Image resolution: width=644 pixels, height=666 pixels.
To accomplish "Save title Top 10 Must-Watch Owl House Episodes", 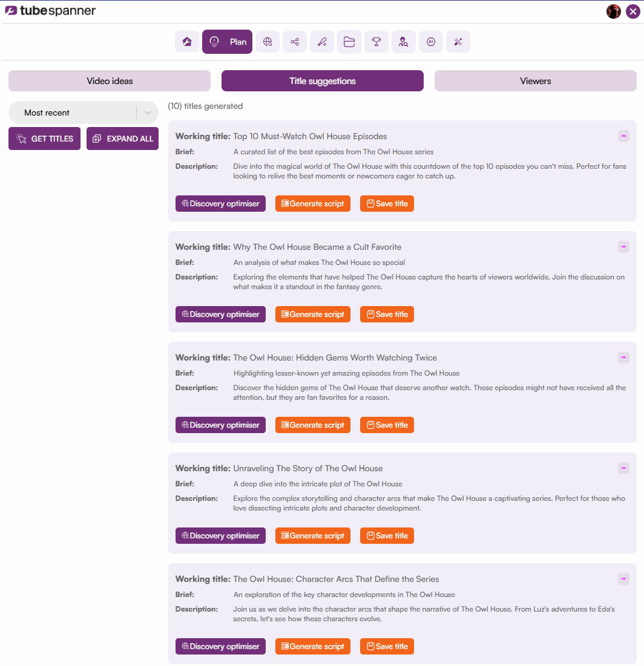I will 387,203.
